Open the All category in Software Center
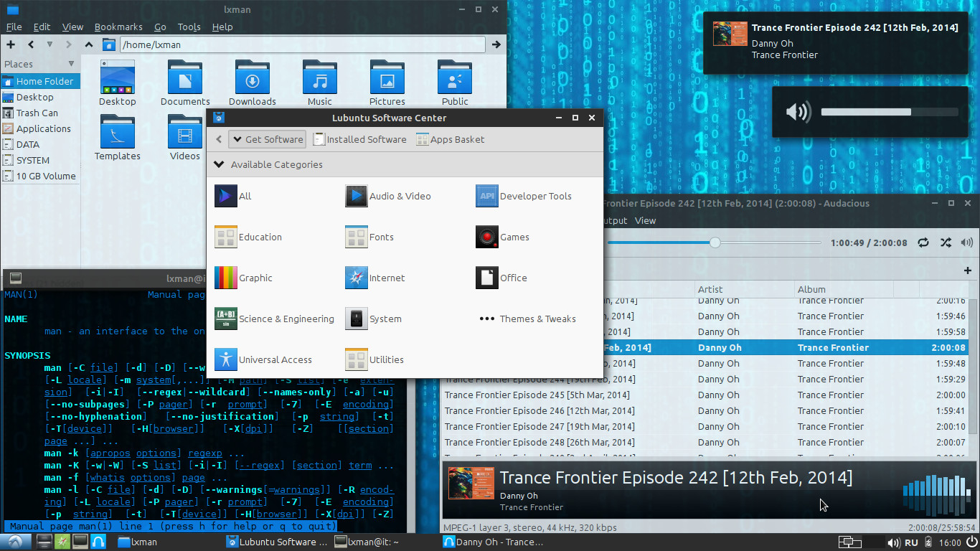The image size is (980, 551). coord(233,196)
